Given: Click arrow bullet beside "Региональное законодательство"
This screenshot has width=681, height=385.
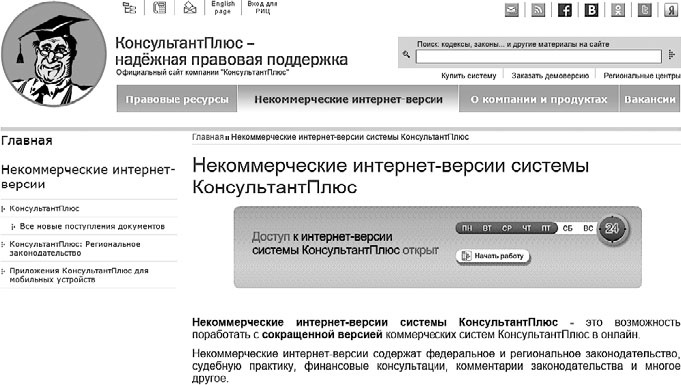Looking at the screenshot, I should click(3, 245).
